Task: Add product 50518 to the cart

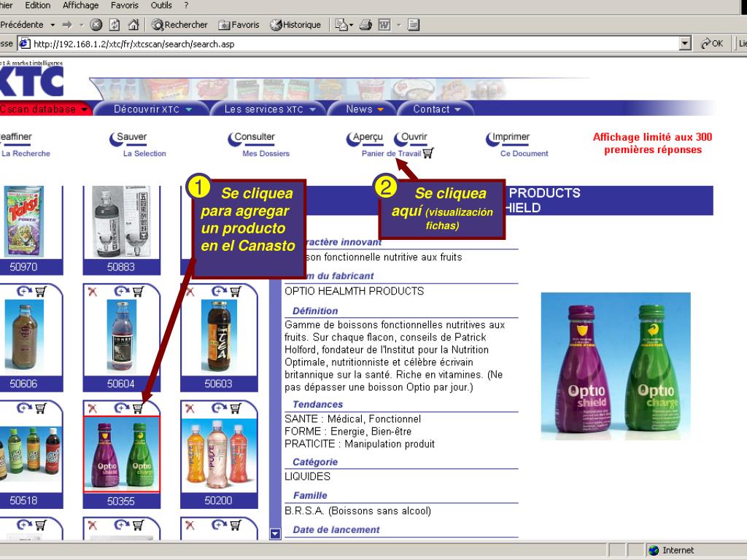Action: 41,408
